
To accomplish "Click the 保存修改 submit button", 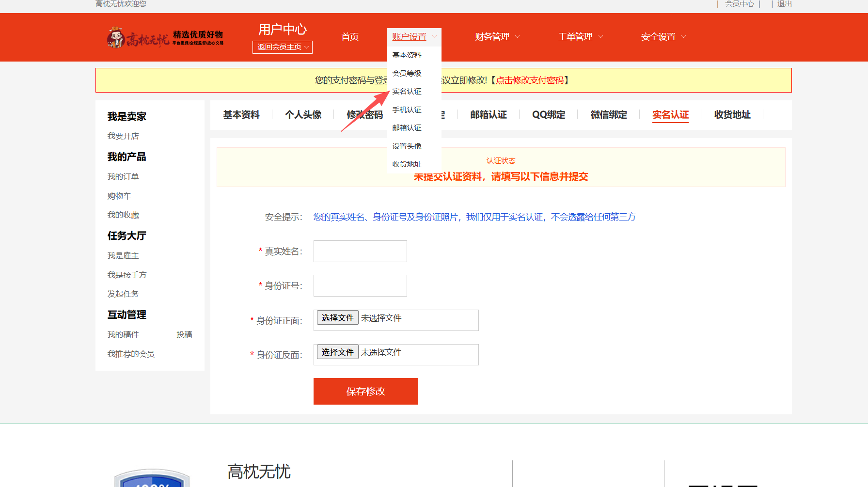I will tap(365, 391).
